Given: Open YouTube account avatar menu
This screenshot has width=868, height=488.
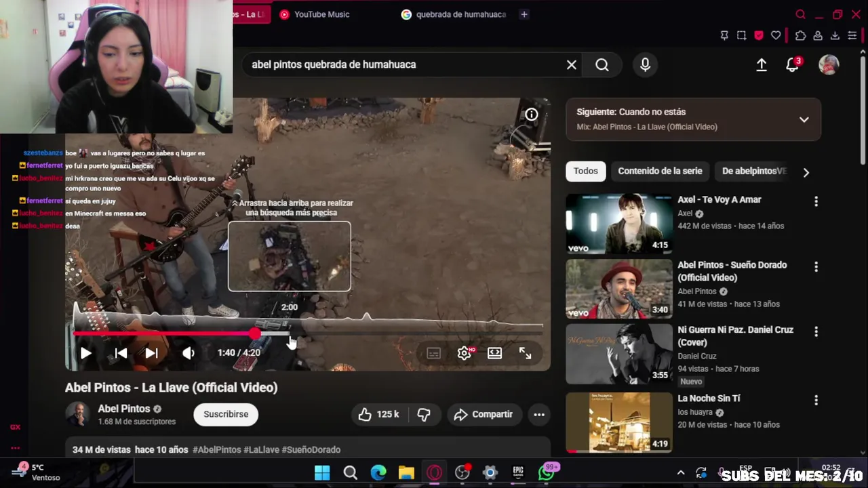Looking at the screenshot, I should click(x=829, y=64).
